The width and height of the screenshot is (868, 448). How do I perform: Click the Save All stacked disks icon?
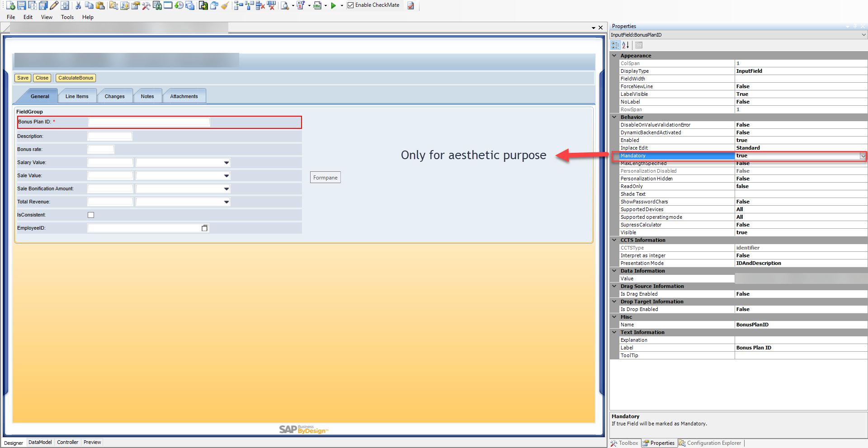(x=43, y=5)
